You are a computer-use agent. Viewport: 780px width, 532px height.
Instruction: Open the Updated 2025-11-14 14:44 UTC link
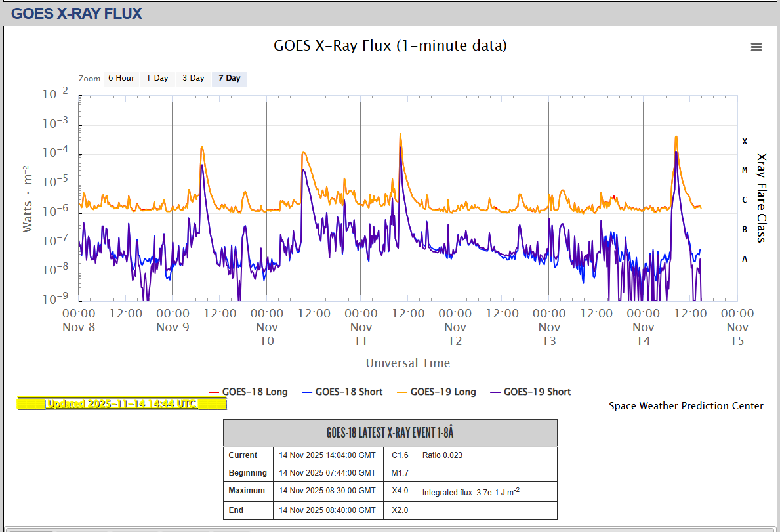(121, 403)
